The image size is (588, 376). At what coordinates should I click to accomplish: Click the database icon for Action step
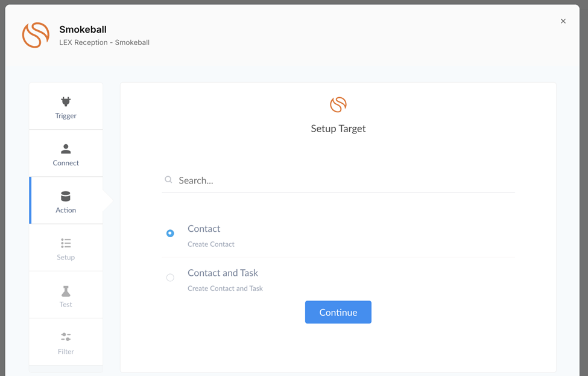[x=66, y=196]
